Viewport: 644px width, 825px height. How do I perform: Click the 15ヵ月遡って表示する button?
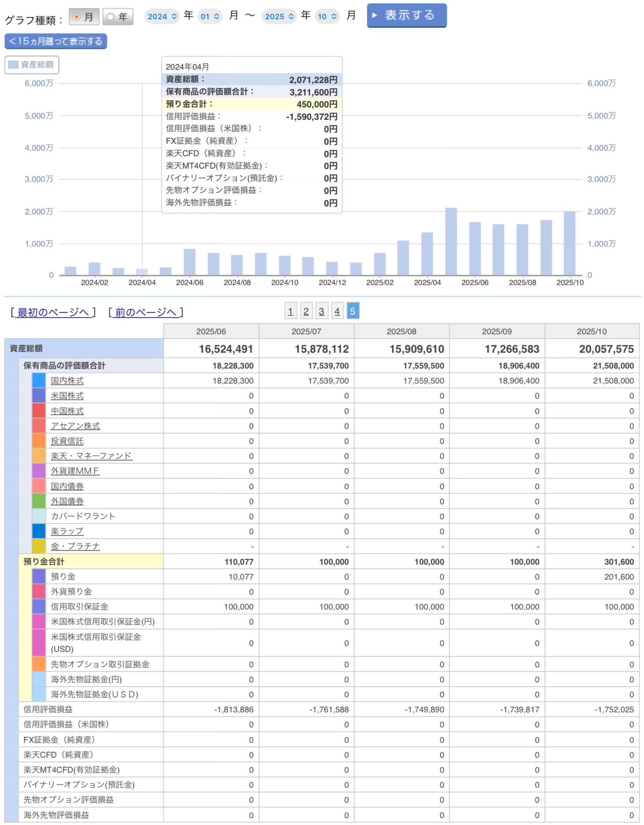click(56, 42)
